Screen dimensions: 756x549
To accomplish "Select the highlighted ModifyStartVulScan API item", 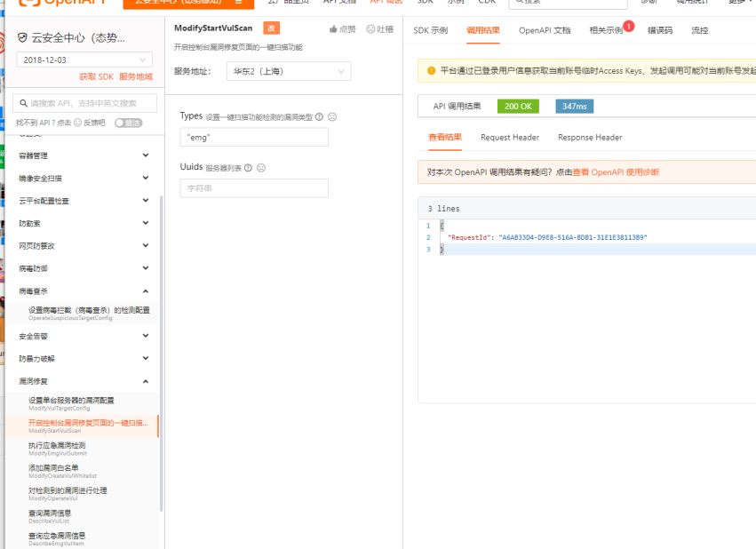I will point(82,426).
